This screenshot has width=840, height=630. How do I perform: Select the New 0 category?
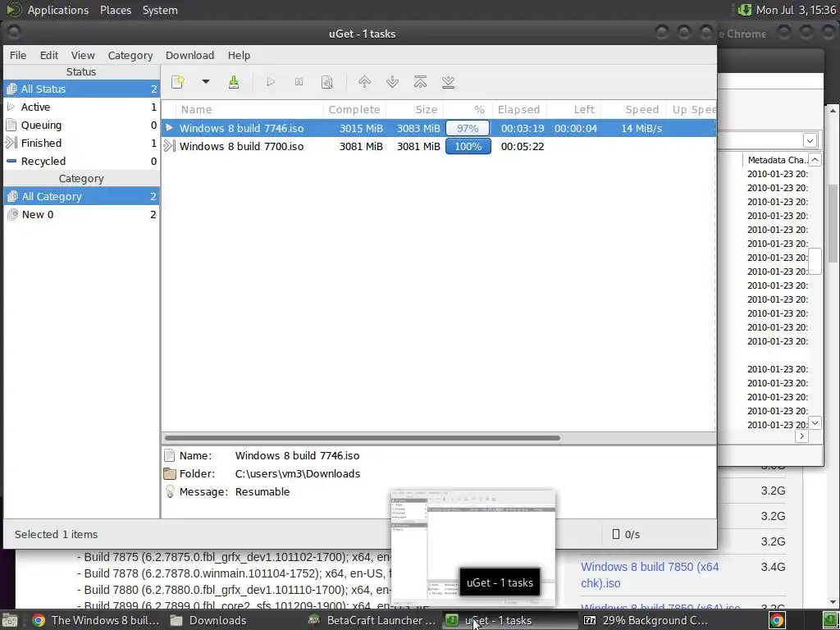(81, 215)
